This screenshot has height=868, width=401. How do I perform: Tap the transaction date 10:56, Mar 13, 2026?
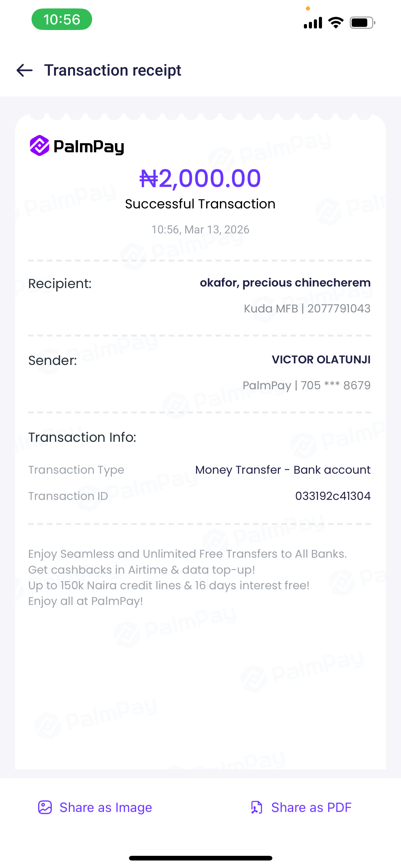pos(200,229)
